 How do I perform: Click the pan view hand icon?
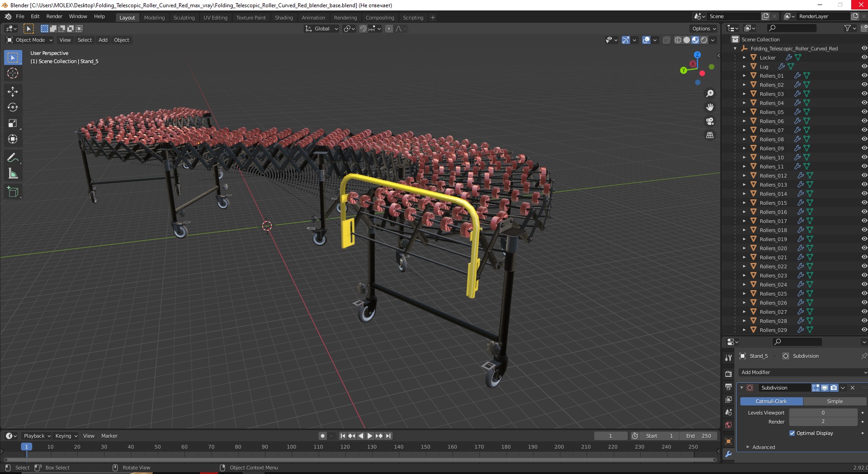tap(709, 107)
